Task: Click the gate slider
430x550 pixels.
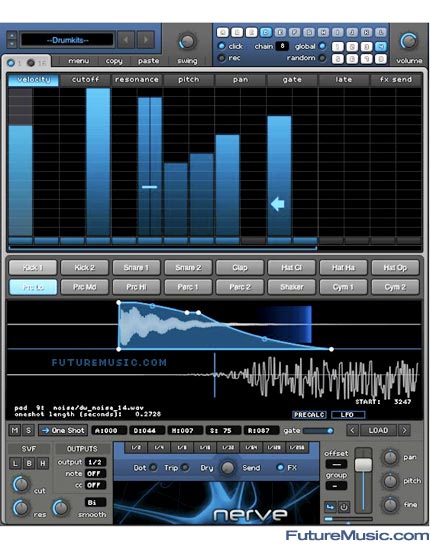Action: click(x=318, y=430)
